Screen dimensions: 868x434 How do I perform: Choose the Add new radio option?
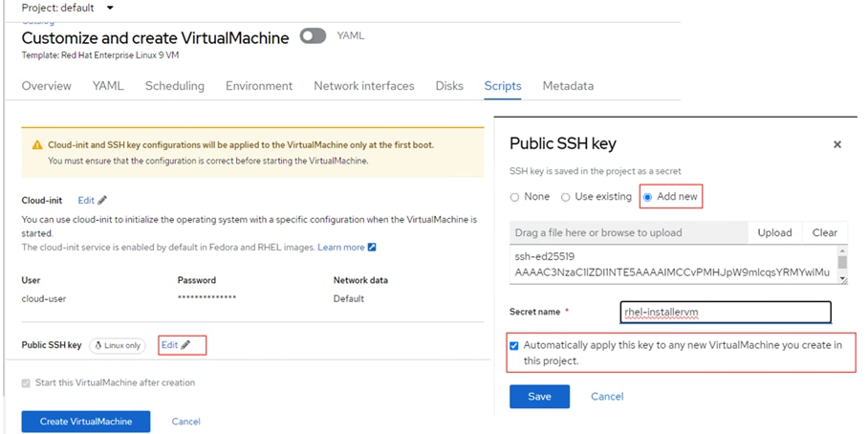click(649, 197)
